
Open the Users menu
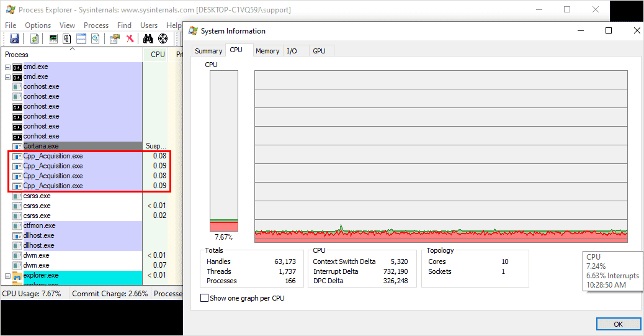point(149,25)
